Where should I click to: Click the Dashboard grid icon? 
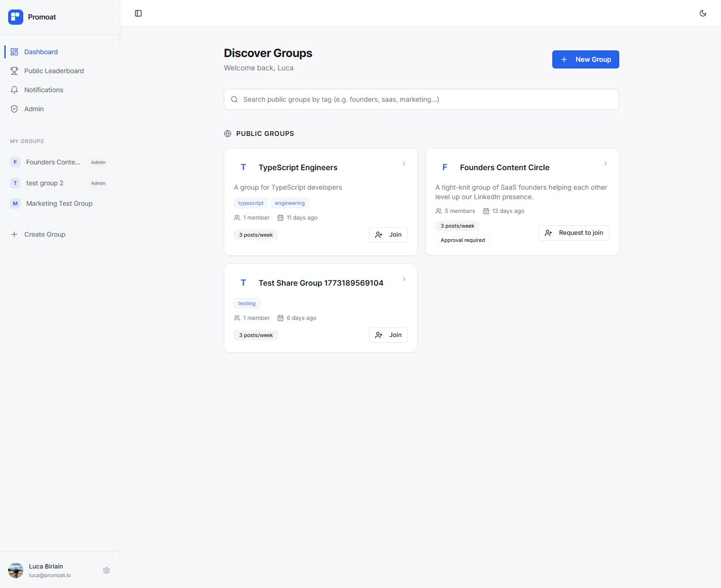(14, 52)
